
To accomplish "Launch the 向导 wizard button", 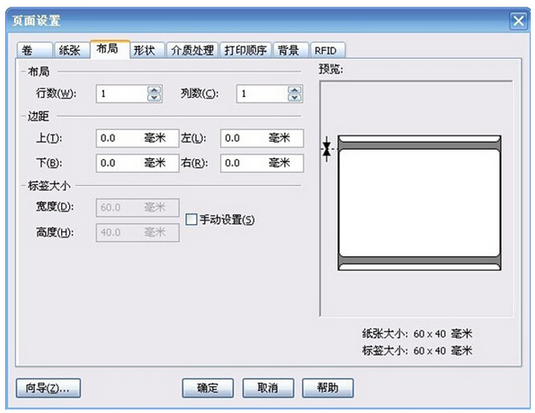I will tap(48, 388).
